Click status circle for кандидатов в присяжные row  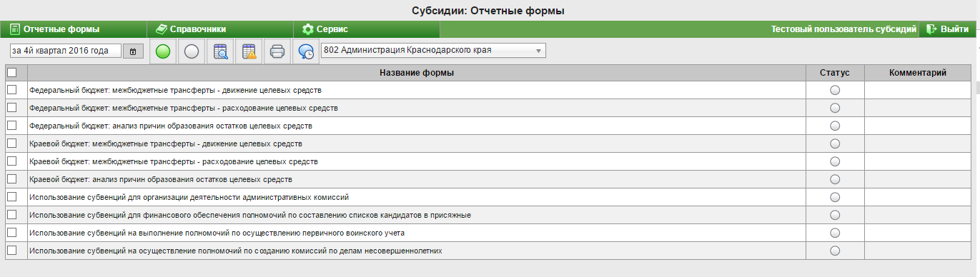(x=835, y=215)
